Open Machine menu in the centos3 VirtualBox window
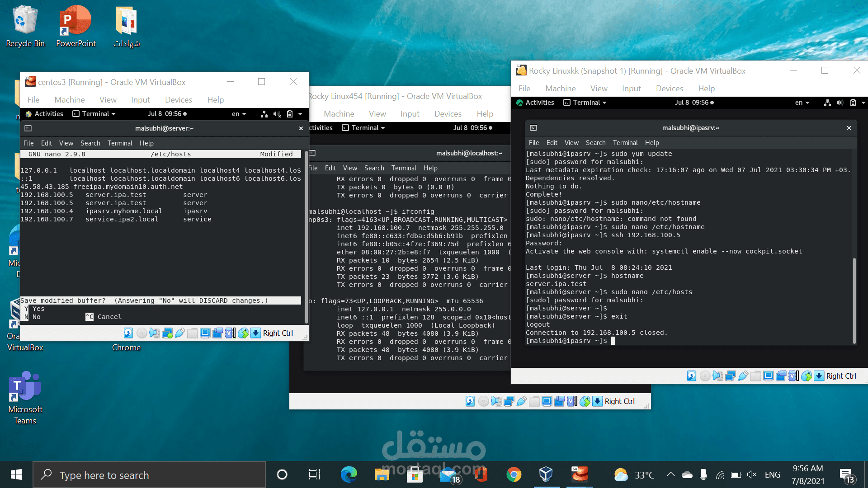 [70, 100]
